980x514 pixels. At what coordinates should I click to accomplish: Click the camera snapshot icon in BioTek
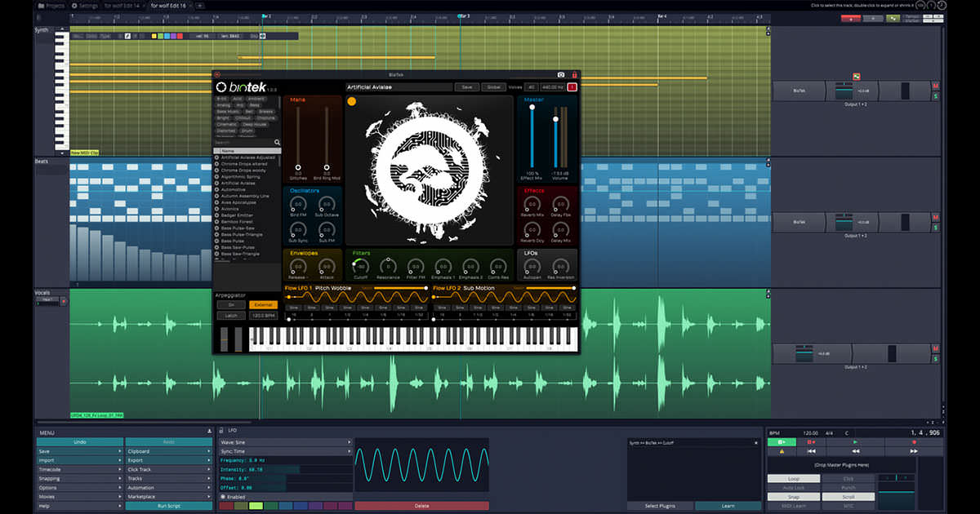[560, 74]
